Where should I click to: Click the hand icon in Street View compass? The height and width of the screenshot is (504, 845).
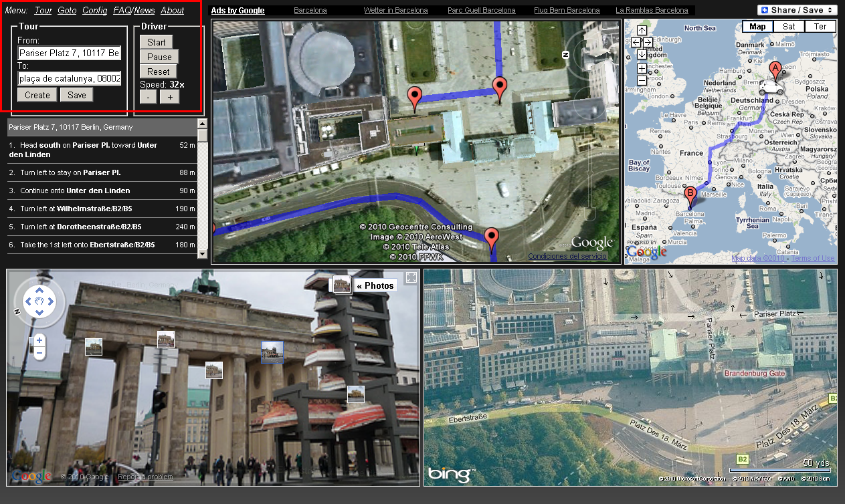coord(39,302)
